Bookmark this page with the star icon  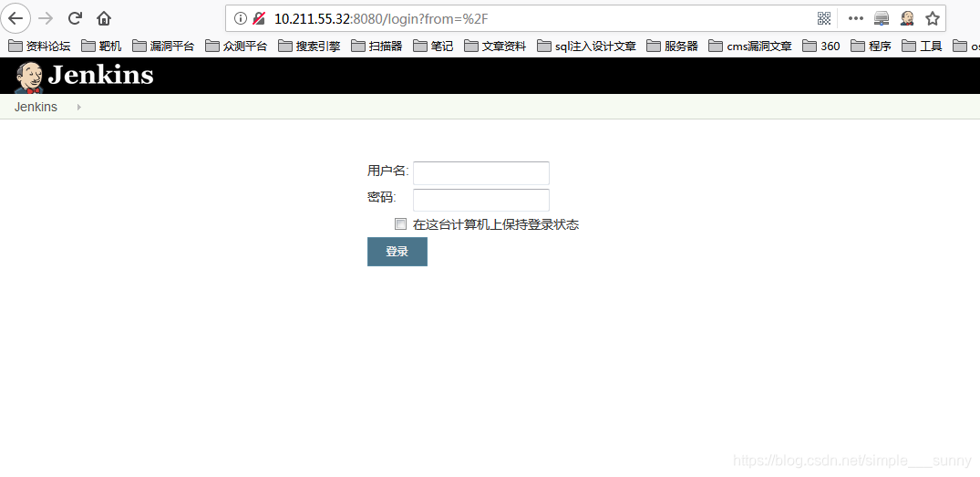coord(932,19)
